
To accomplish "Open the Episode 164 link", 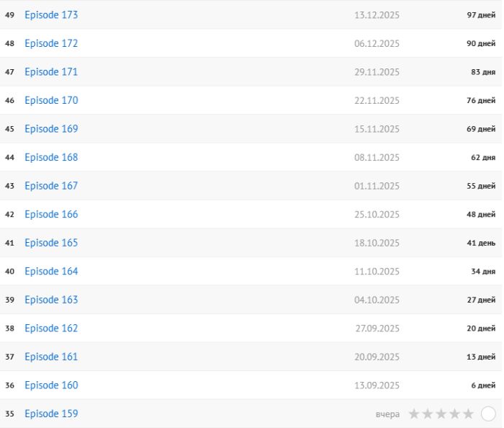I will pos(51,272).
